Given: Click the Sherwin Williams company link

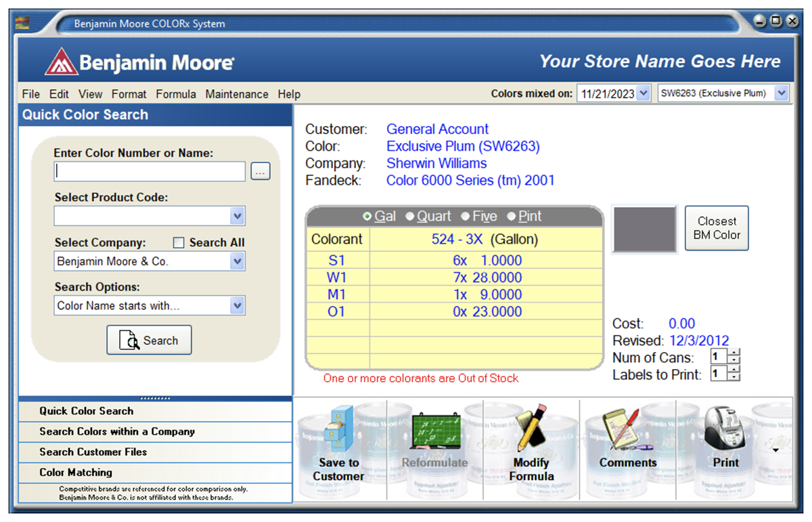Looking at the screenshot, I should (x=436, y=163).
